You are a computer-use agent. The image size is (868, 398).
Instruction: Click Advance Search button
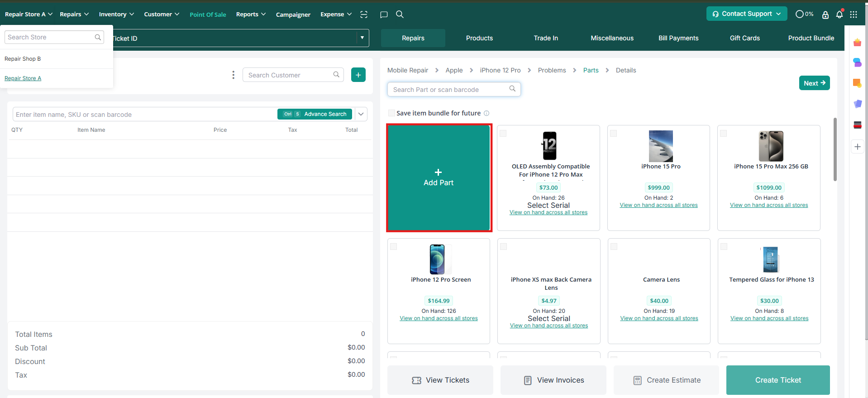pos(315,114)
